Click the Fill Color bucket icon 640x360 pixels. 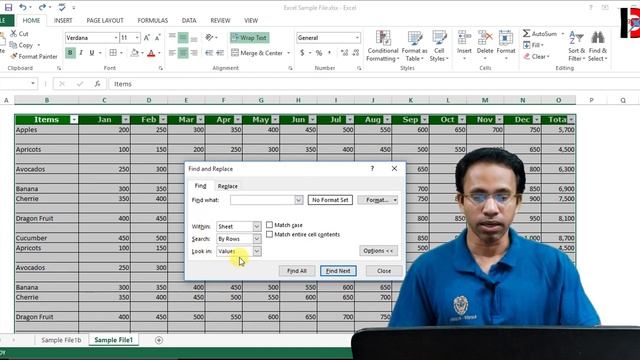pyautogui.click(x=134, y=53)
